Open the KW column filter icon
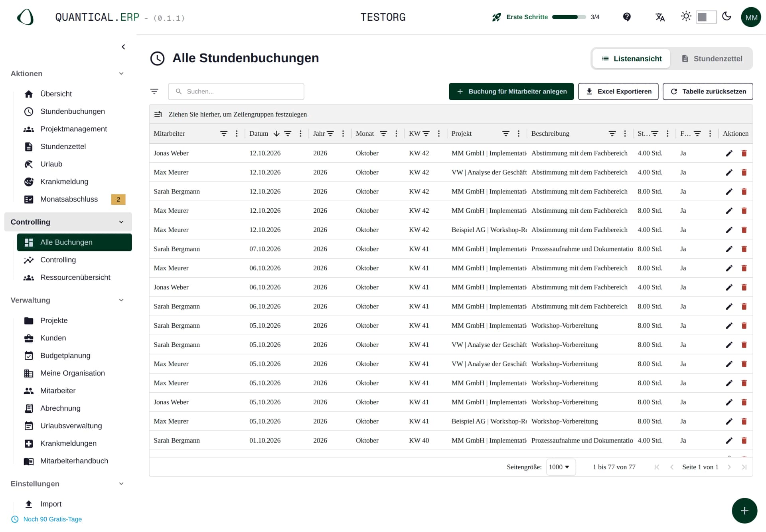The image size is (766, 532). click(426, 134)
